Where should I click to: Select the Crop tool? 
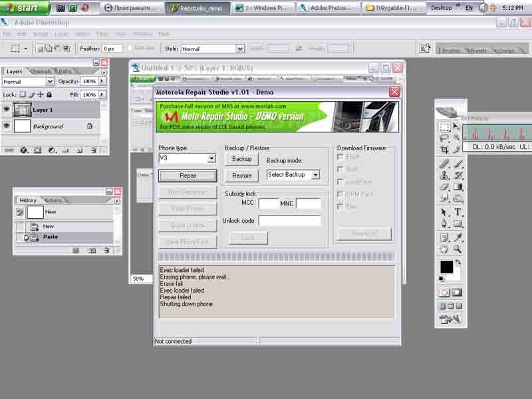pyautogui.click(x=444, y=150)
